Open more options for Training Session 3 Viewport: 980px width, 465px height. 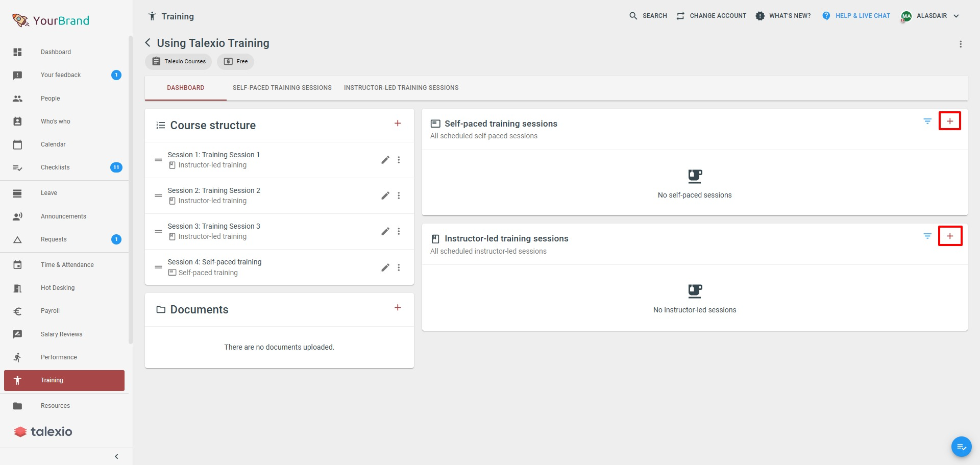(399, 231)
